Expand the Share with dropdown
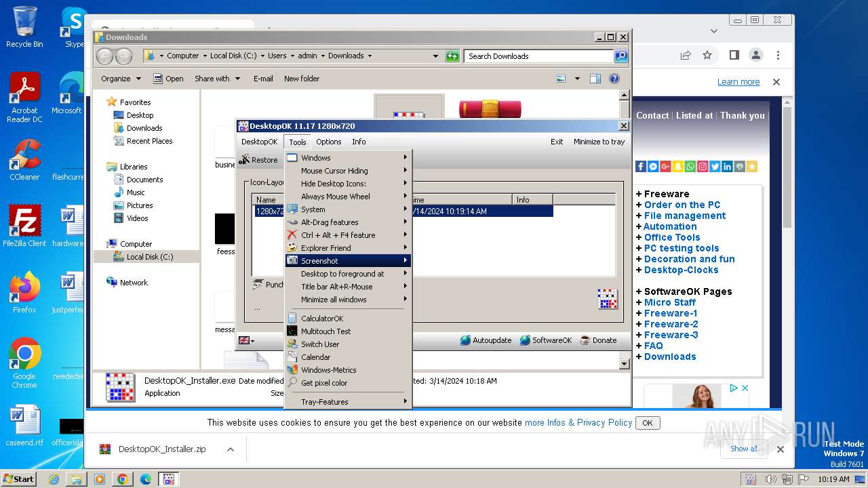 click(218, 79)
